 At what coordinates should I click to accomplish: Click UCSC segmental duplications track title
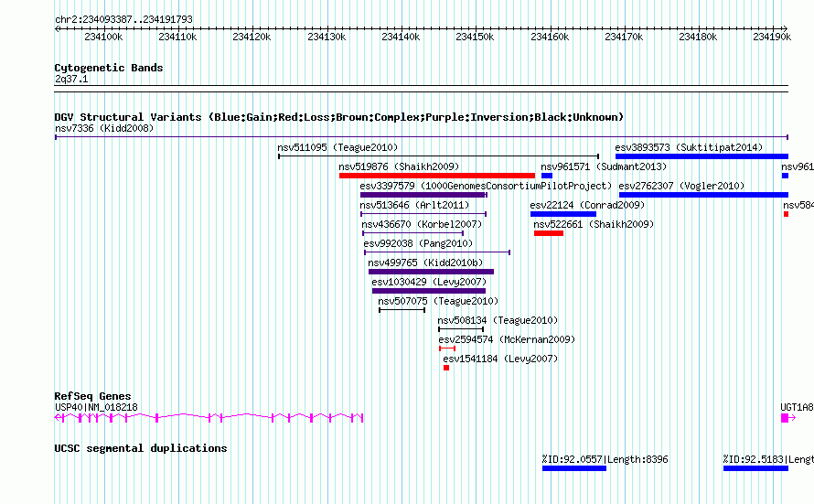141,448
